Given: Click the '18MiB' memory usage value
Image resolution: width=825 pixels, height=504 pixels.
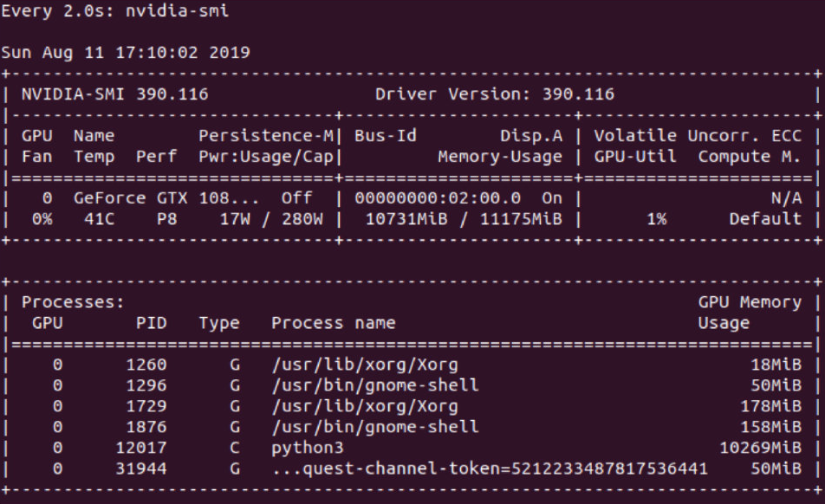Looking at the screenshot, I should [x=776, y=365].
